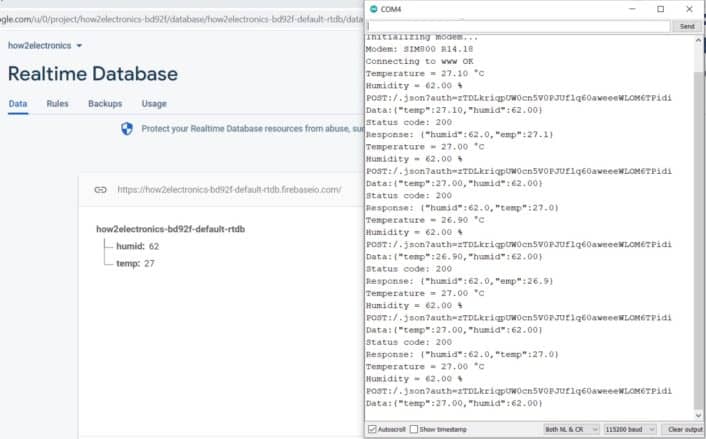Image resolution: width=706 pixels, height=439 pixels.
Task: Click the Send button in COM4 window
Action: 687,27
